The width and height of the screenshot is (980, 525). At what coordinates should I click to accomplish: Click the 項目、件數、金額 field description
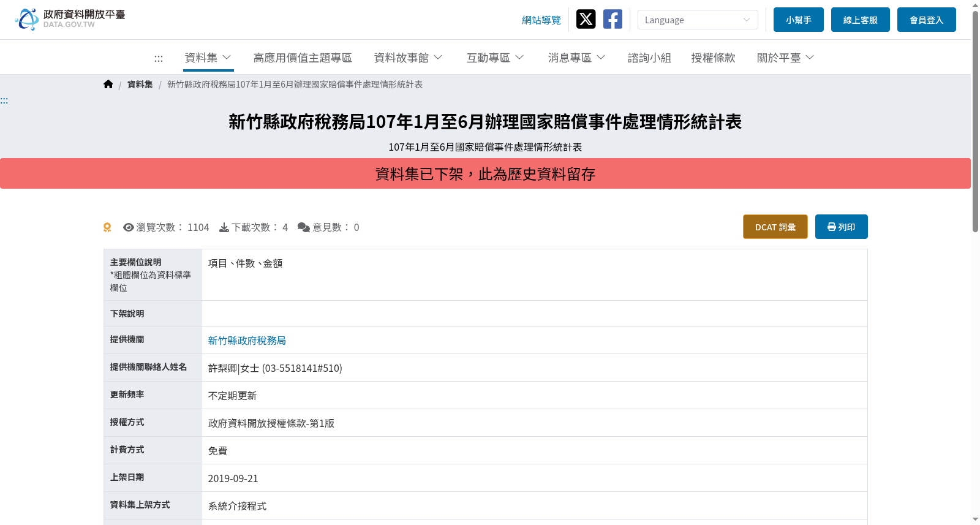(246, 263)
